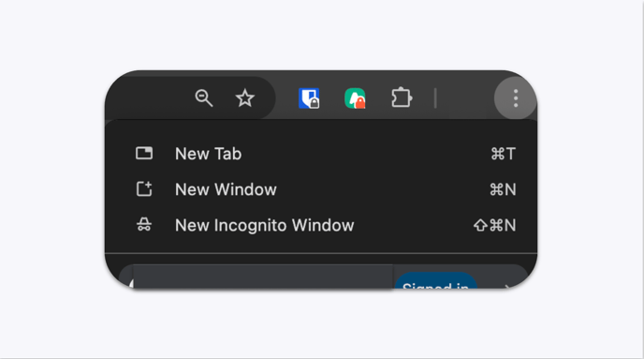Open the Extensions puzzle piece menu

tap(402, 97)
